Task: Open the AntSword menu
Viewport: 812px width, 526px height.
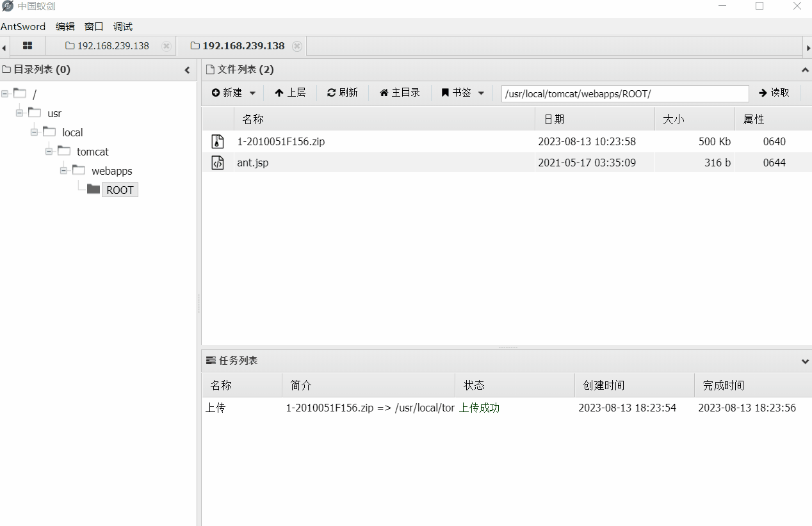Action: click(x=23, y=27)
